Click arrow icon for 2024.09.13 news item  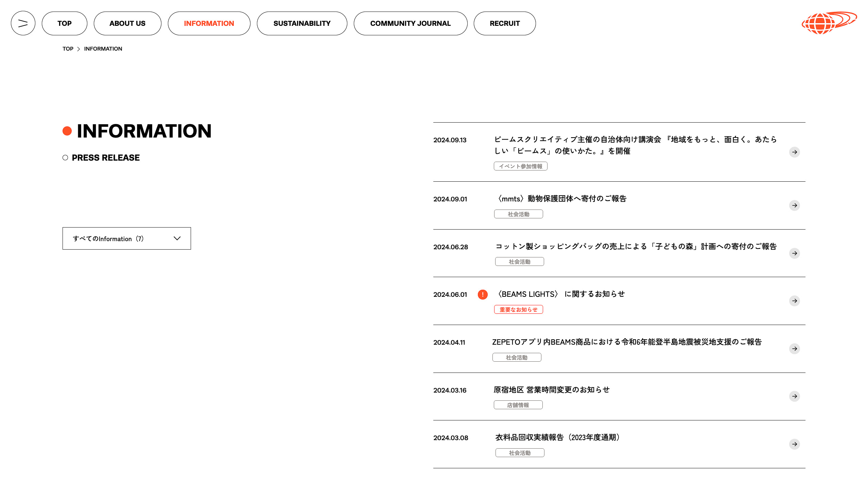pos(794,152)
